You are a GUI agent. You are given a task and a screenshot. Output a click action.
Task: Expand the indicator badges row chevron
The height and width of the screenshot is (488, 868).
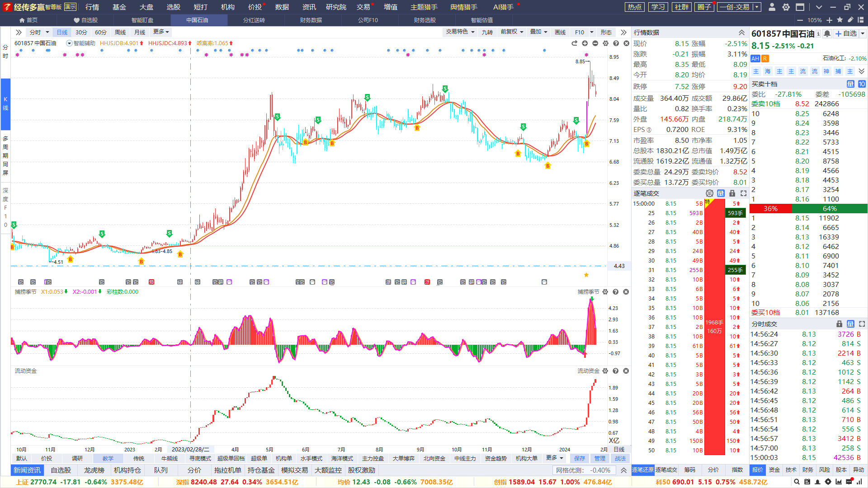pos(862,71)
